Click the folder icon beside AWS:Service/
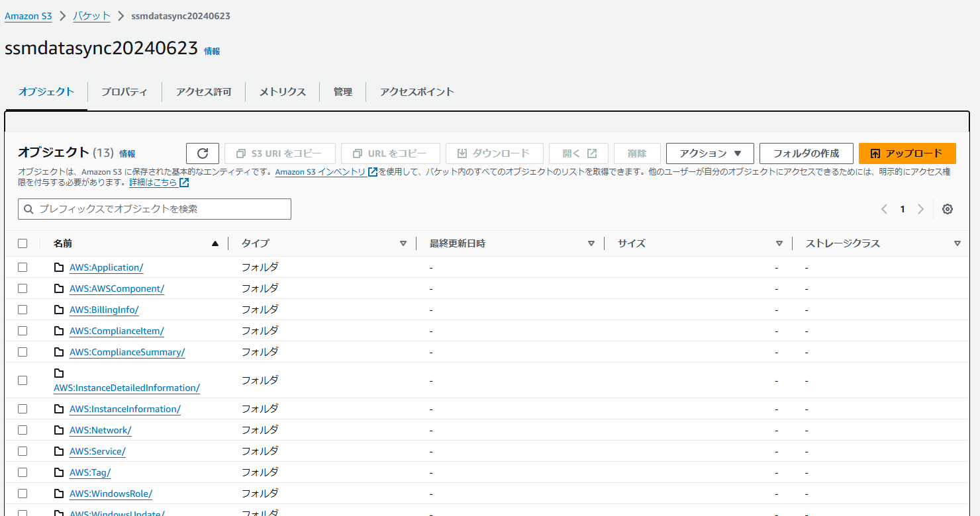 (59, 451)
